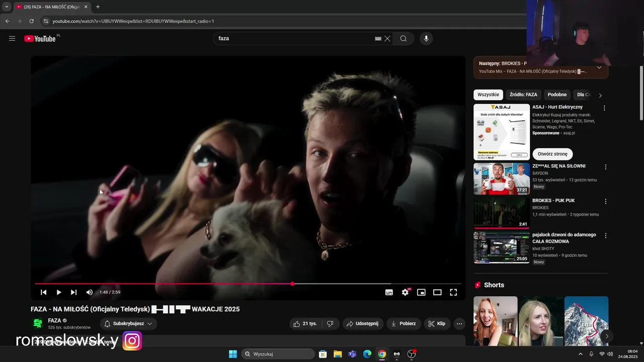This screenshot has height=362, width=644.
Task: Skip to the next video
Action: [x=74, y=292]
